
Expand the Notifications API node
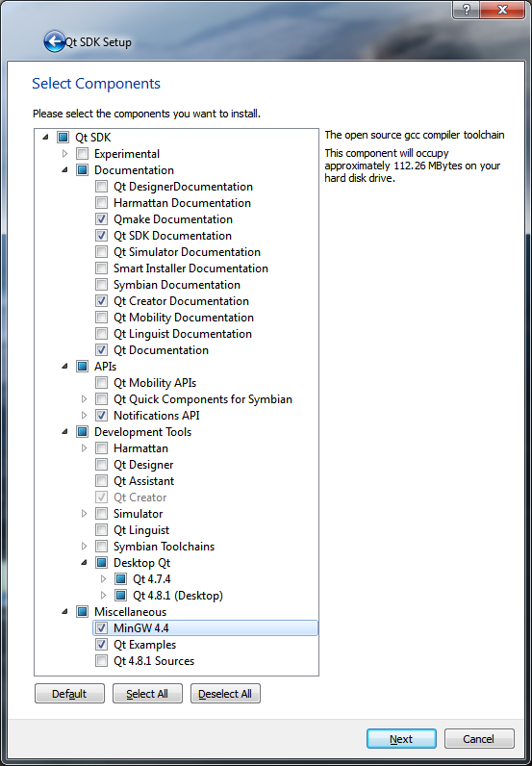[x=84, y=416]
